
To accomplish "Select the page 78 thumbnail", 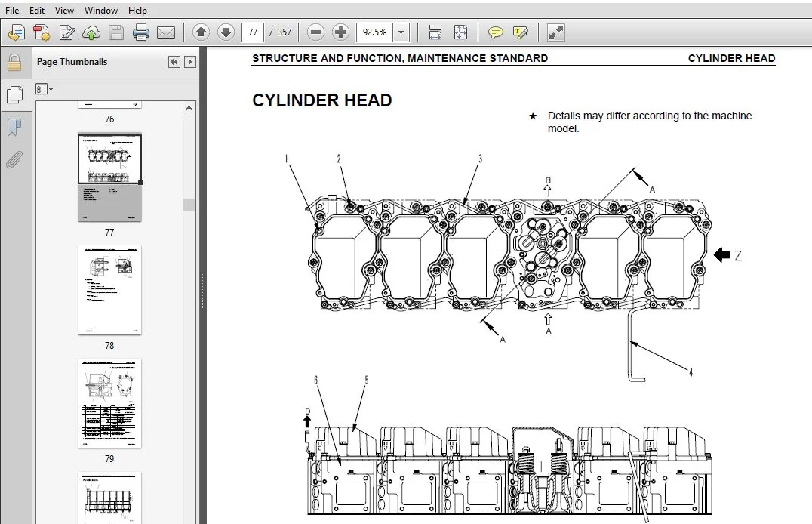I will click(x=109, y=290).
